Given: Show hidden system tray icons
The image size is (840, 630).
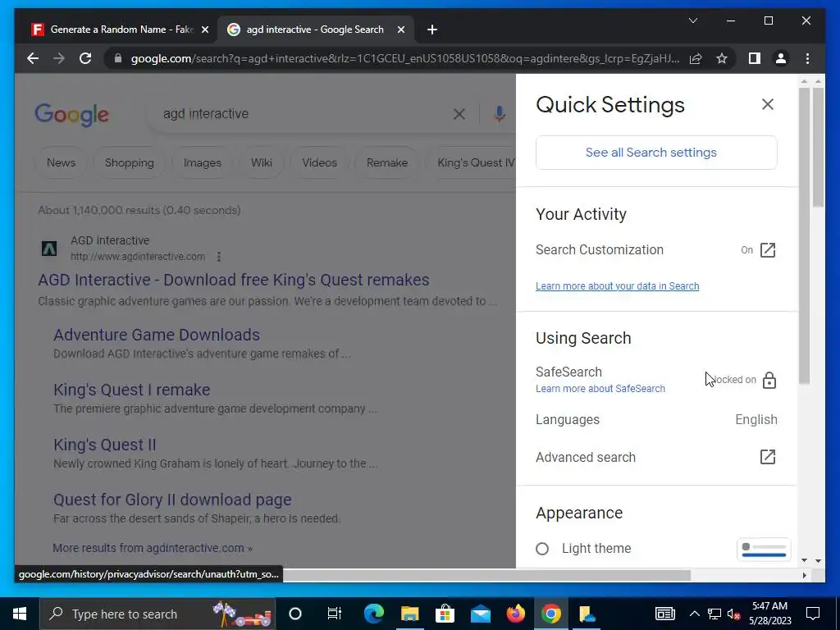Looking at the screenshot, I should click(x=694, y=614).
